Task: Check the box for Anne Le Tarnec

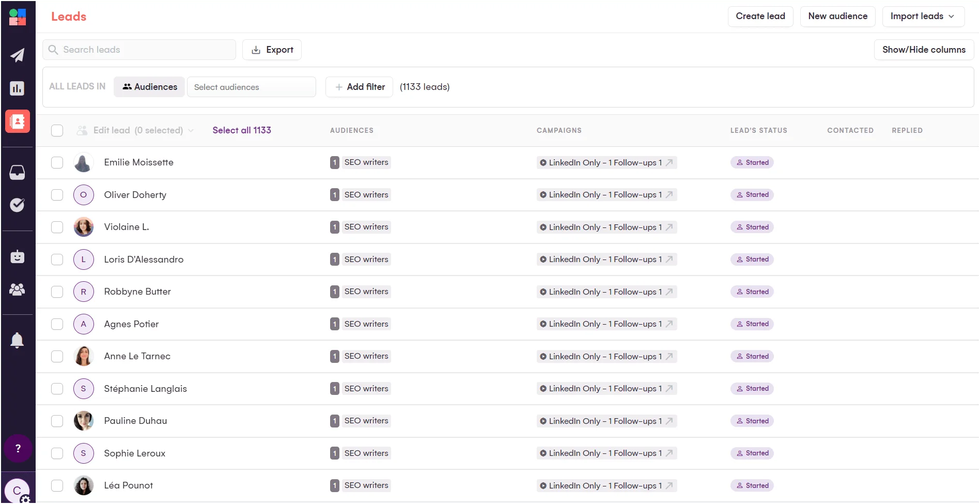Action: tap(57, 356)
